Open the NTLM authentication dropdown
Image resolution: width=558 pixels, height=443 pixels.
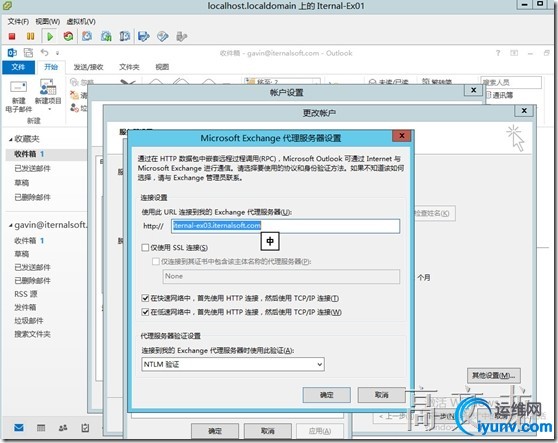(233, 364)
